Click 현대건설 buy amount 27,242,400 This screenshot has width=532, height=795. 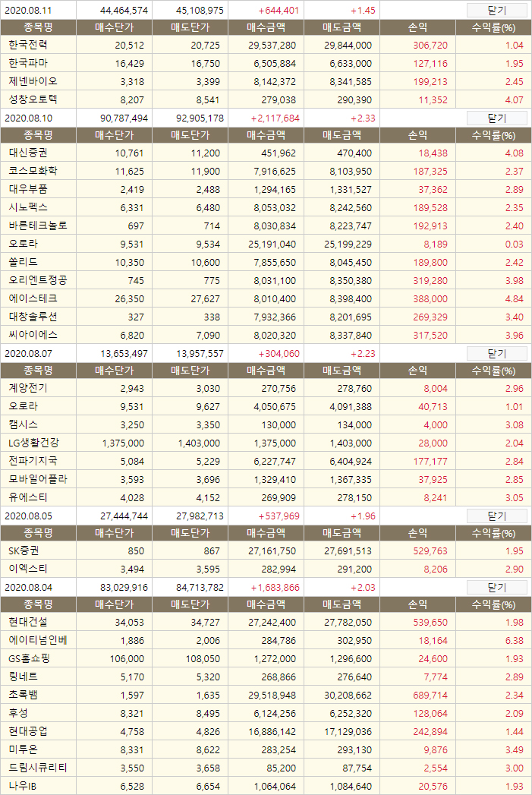click(272, 623)
